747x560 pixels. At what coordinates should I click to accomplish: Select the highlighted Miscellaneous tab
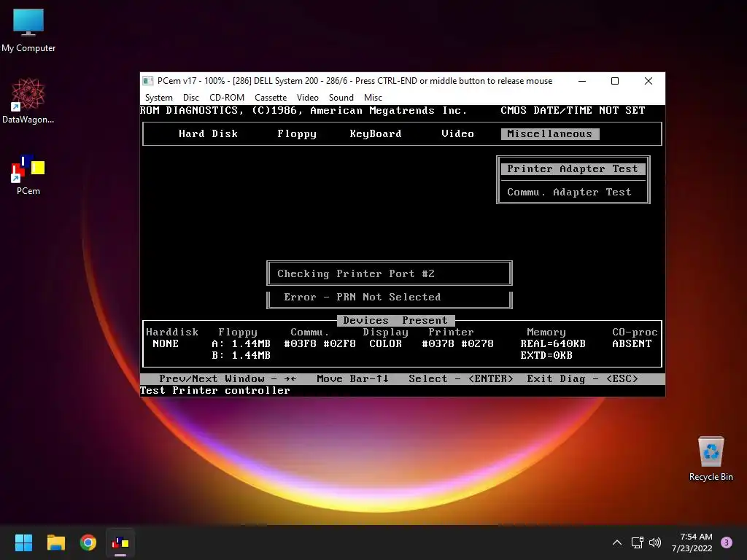[x=550, y=134]
